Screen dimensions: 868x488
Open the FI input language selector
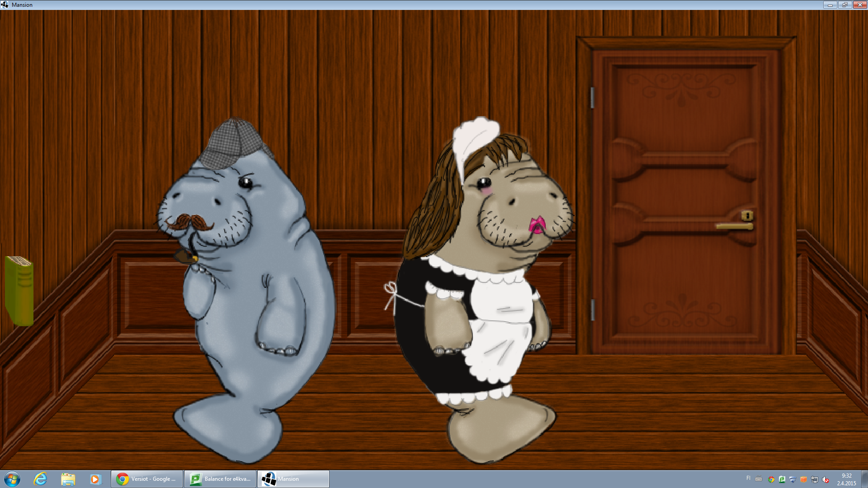point(748,478)
